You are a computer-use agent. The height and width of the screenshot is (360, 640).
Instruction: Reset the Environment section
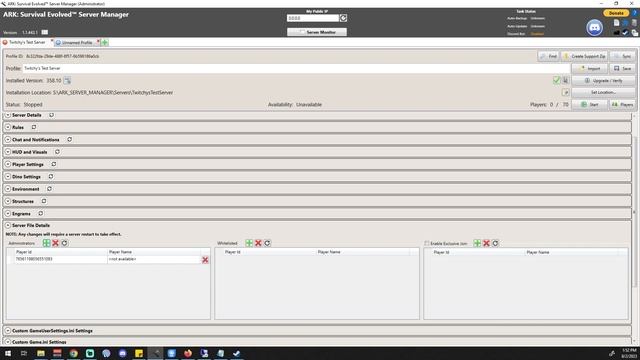coord(49,189)
